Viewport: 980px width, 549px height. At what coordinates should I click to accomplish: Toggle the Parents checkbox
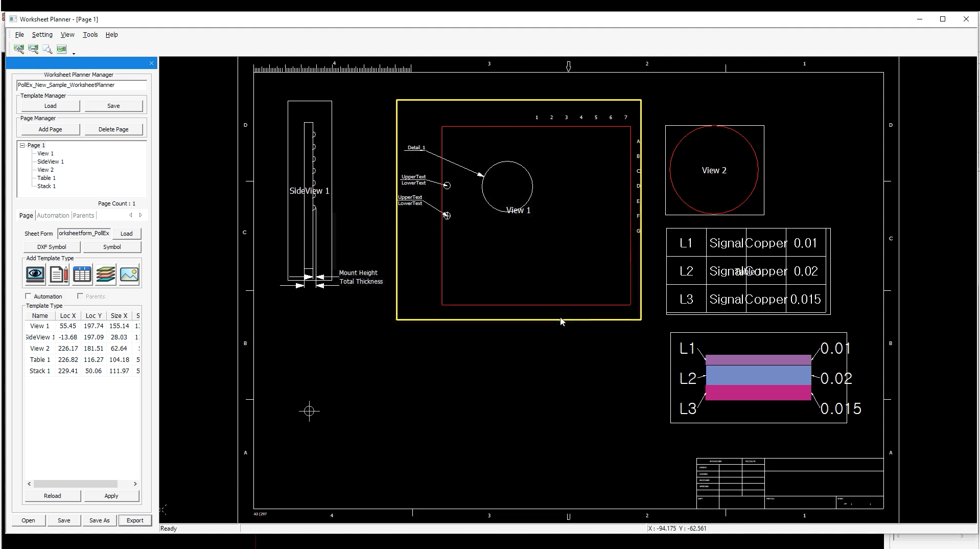[80, 296]
